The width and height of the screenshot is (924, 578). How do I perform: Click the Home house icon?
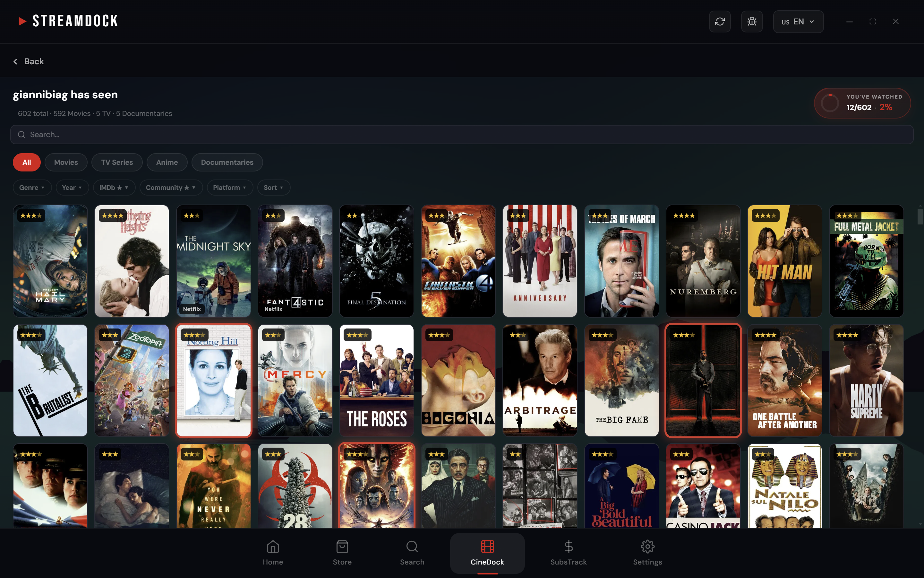[x=273, y=547]
